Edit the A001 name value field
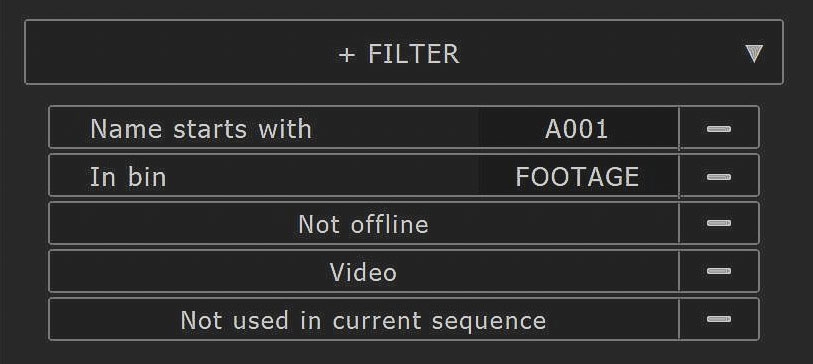The width and height of the screenshot is (813, 364). pos(578,128)
